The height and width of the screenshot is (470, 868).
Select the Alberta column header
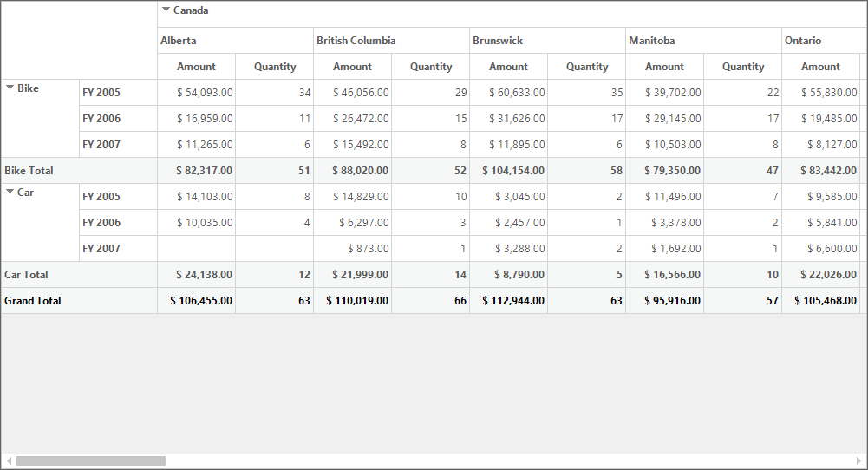tap(235, 41)
